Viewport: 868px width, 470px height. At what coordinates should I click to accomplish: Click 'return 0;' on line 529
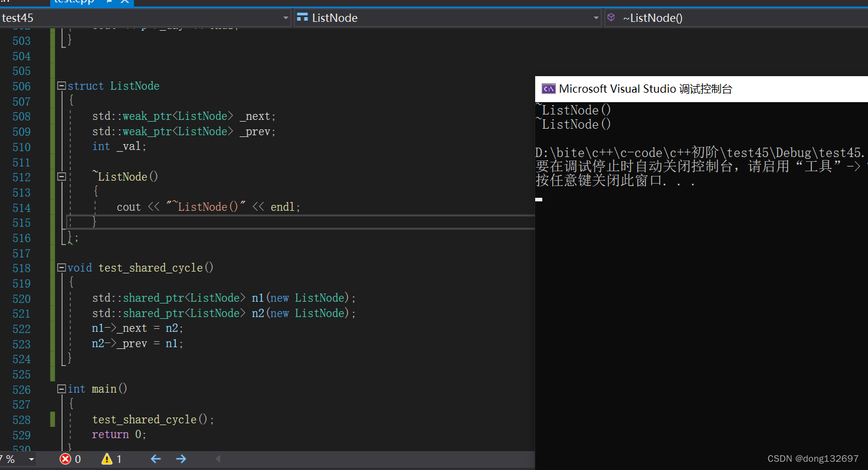tap(119, 435)
